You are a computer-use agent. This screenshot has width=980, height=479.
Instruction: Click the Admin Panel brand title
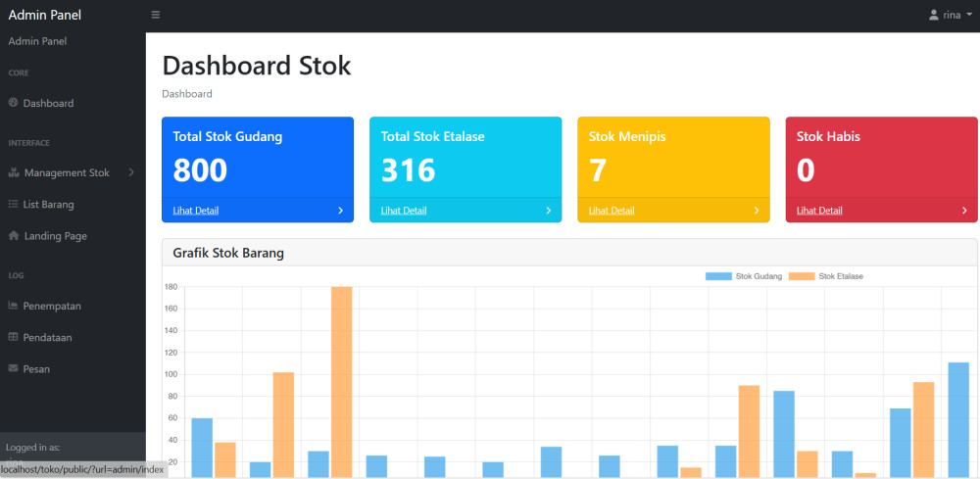coord(45,15)
